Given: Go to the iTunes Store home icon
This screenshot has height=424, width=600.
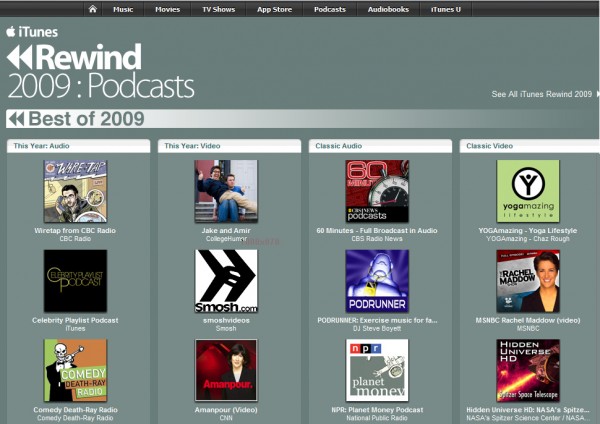Looking at the screenshot, I should click(x=93, y=9).
